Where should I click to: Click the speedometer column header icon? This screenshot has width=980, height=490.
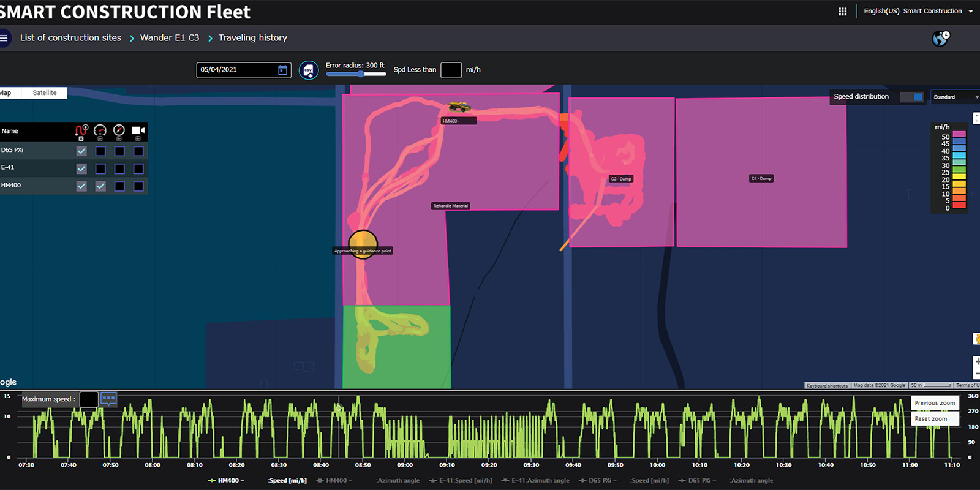[100, 130]
